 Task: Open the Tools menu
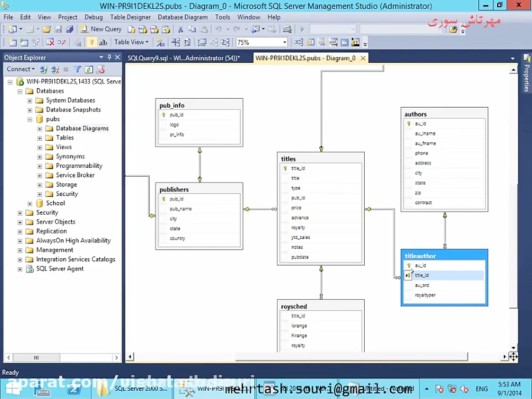click(x=223, y=17)
